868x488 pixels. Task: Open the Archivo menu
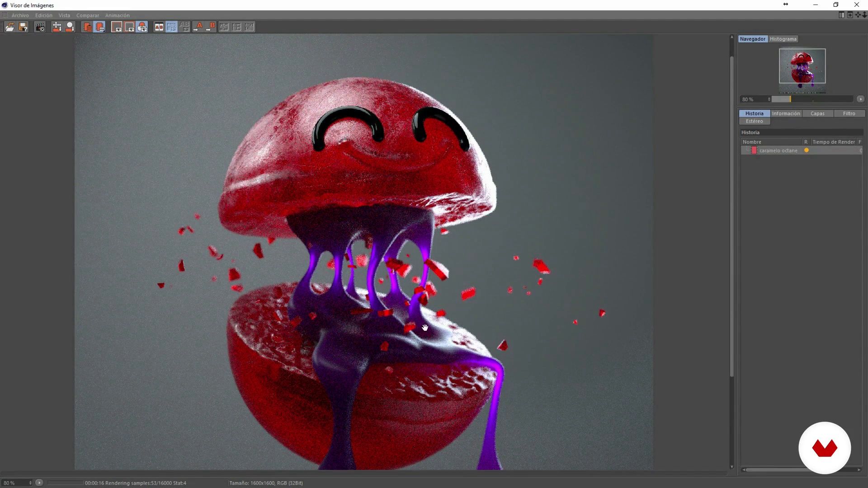(20, 15)
